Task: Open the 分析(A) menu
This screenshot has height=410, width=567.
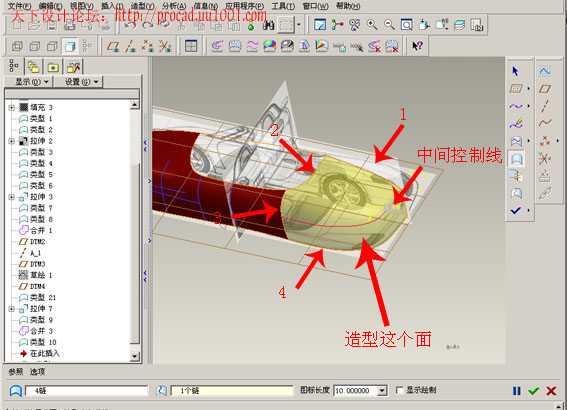Action: [174, 6]
